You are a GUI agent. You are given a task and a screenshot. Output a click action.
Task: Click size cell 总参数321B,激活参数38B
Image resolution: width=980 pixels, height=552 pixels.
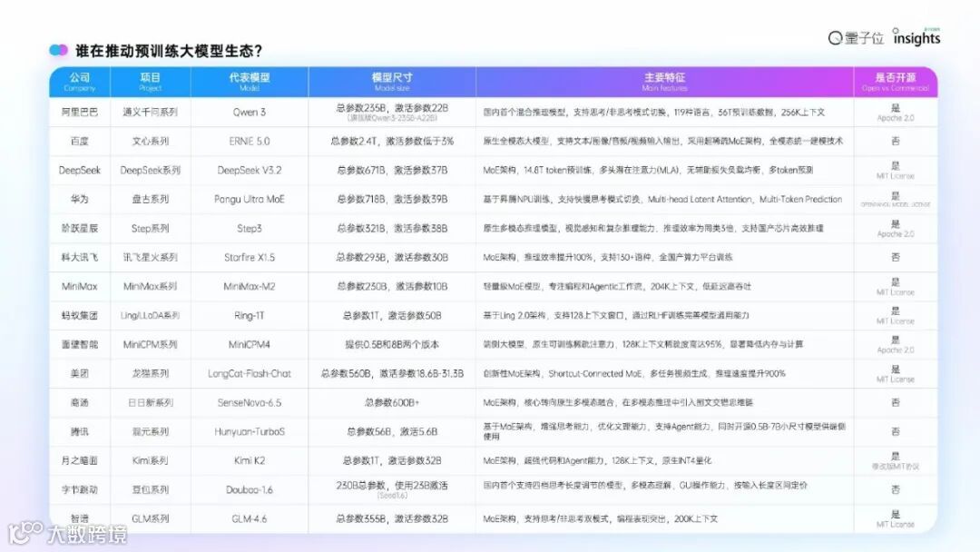(392, 228)
